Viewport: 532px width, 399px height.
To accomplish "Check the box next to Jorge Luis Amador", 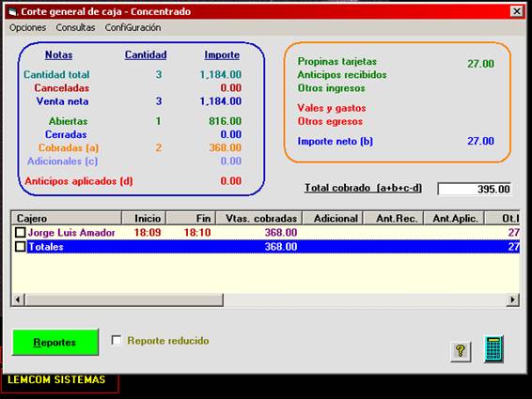I will click(x=21, y=232).
